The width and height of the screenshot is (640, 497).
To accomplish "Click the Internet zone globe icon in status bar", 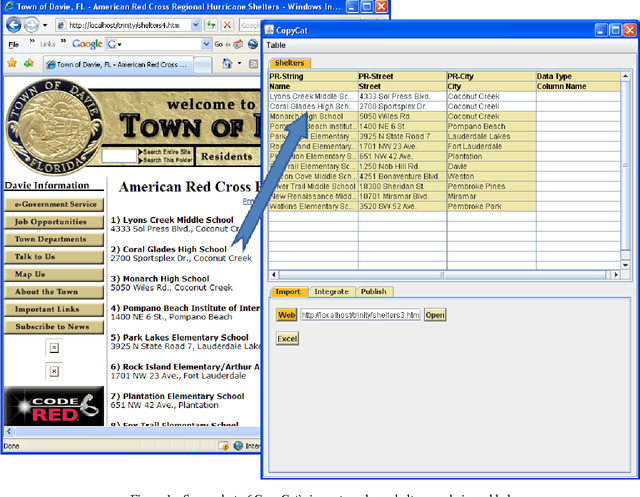I will (x=238, y=446).
